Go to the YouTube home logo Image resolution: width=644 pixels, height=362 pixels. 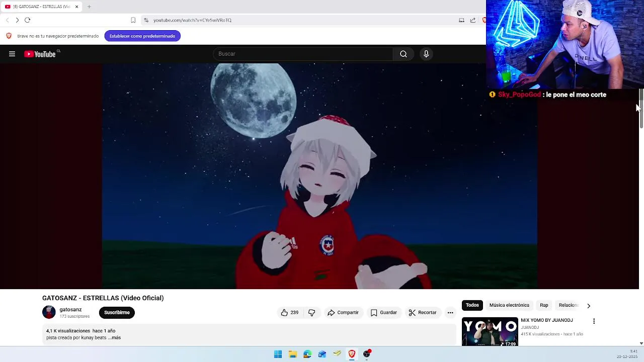pyautogui.click(x=40, y=54)
